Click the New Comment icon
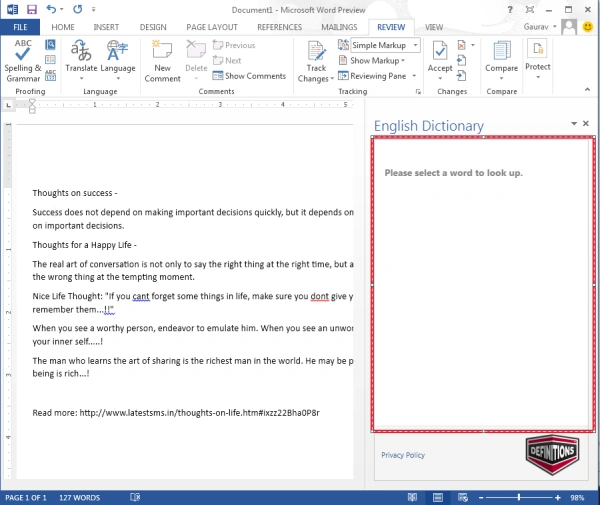Image resolution: width=600 pixels, height=505 pixels. [x=162, y=60]
